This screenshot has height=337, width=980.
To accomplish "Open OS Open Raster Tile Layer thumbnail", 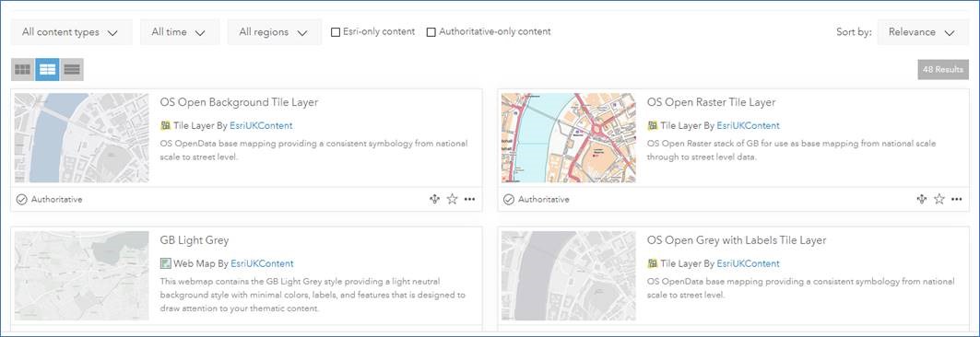I will click(569, 138).
